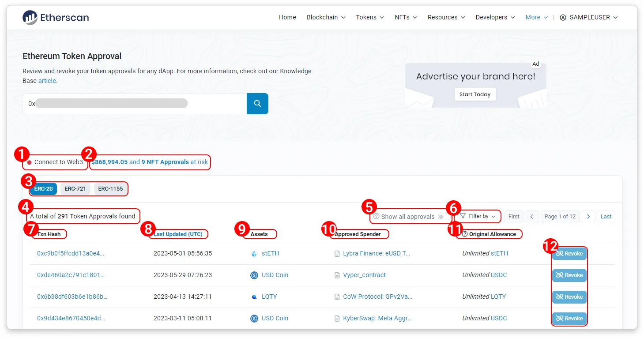This screenshot has height=338, width=644.
Task: Click the profile icon next to SAMPLEUSER
Action: coord(562,17)
